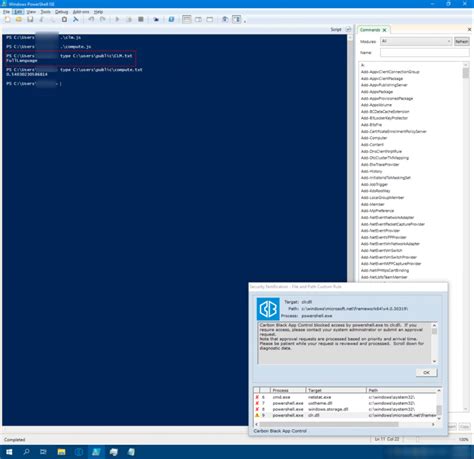The image size is (474, 459).
Task: Open the Tools menu
Action: 45,12
